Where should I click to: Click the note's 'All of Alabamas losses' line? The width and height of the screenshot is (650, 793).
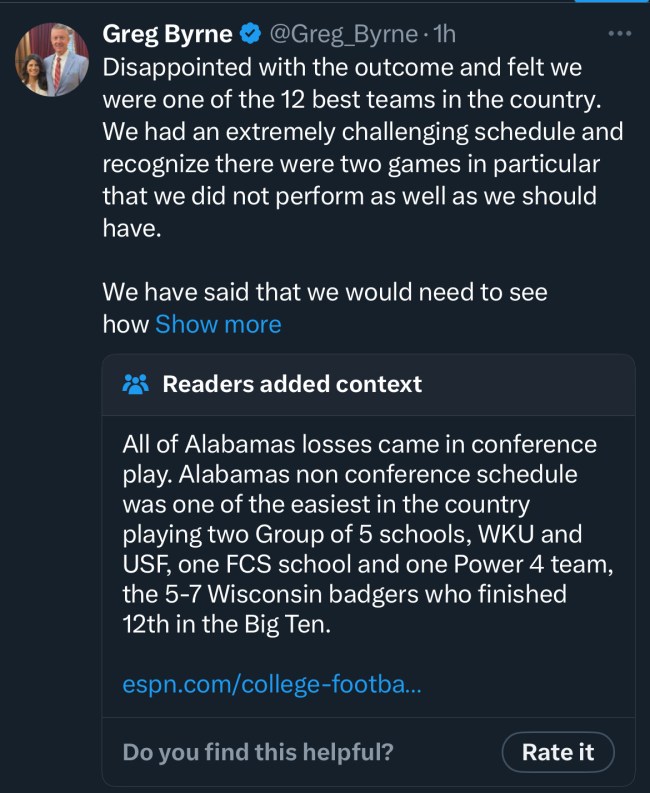[x=359, y=444]
